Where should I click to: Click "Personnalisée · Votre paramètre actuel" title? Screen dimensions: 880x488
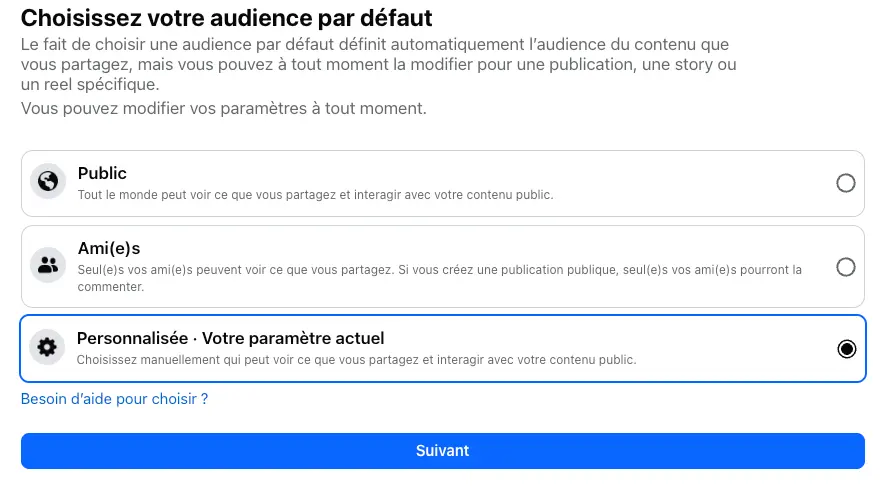[x=231, y=338]
